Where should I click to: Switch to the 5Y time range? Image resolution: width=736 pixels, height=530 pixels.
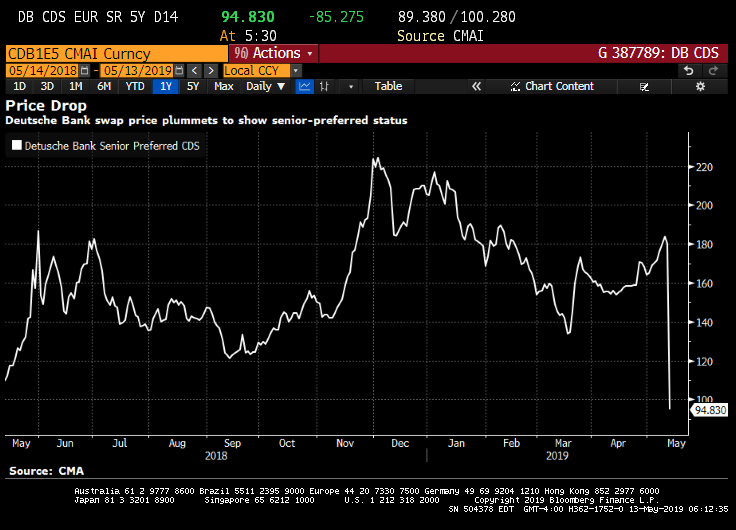pyautogui.click(x=193, y=86)
